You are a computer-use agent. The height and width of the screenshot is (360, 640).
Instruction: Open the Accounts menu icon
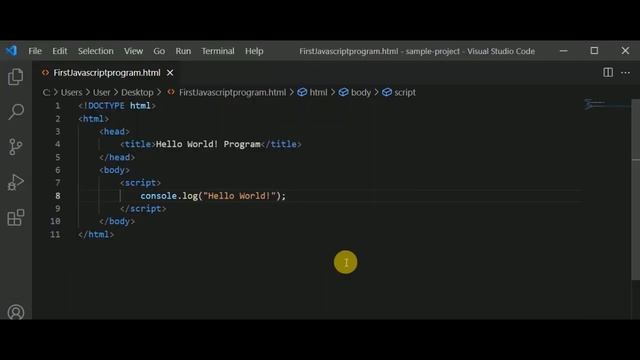(16, 312)
